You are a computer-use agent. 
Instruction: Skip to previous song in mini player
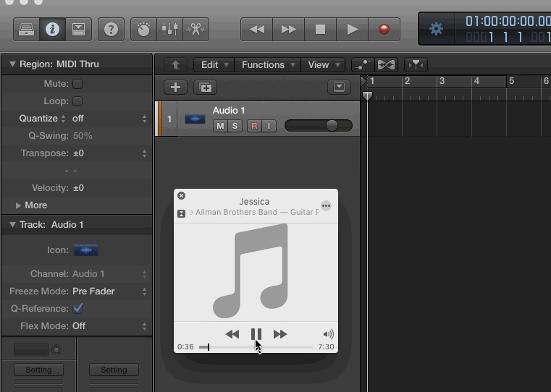coord(232,334)
